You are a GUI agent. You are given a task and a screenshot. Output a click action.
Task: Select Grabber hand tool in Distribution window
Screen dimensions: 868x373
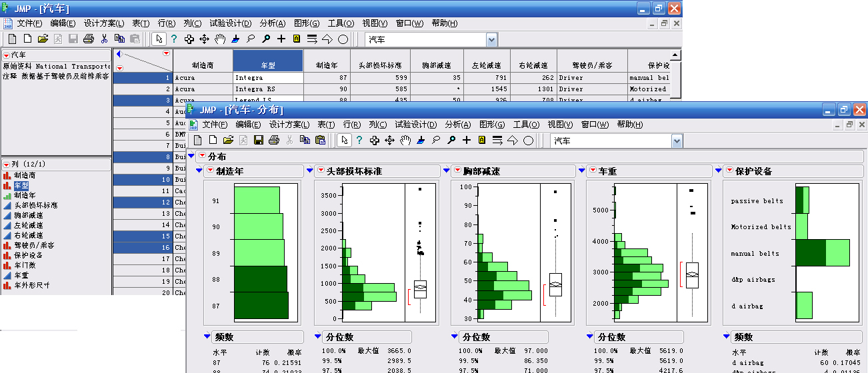pyautogui.click(x=405, y=140)
